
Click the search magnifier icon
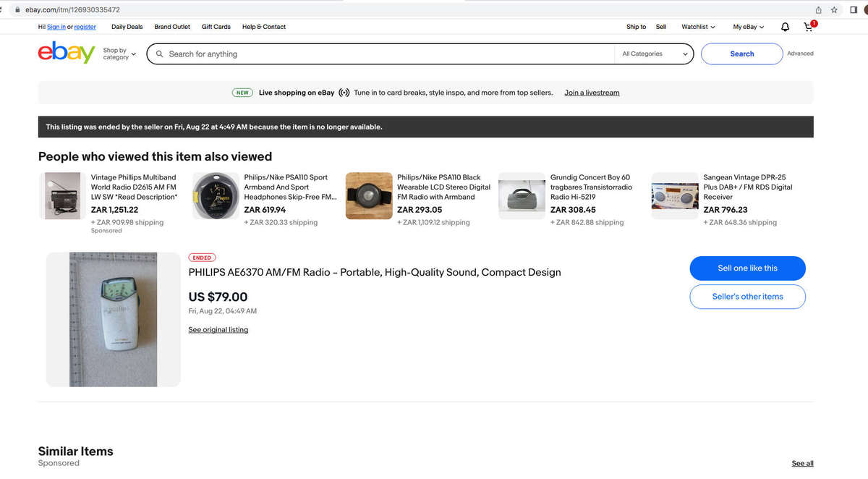[160, 54]
